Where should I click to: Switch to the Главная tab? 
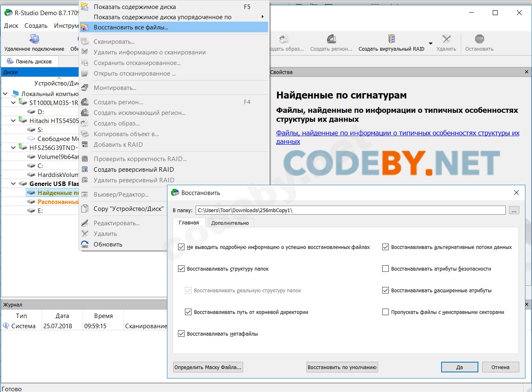pos(189,223)
